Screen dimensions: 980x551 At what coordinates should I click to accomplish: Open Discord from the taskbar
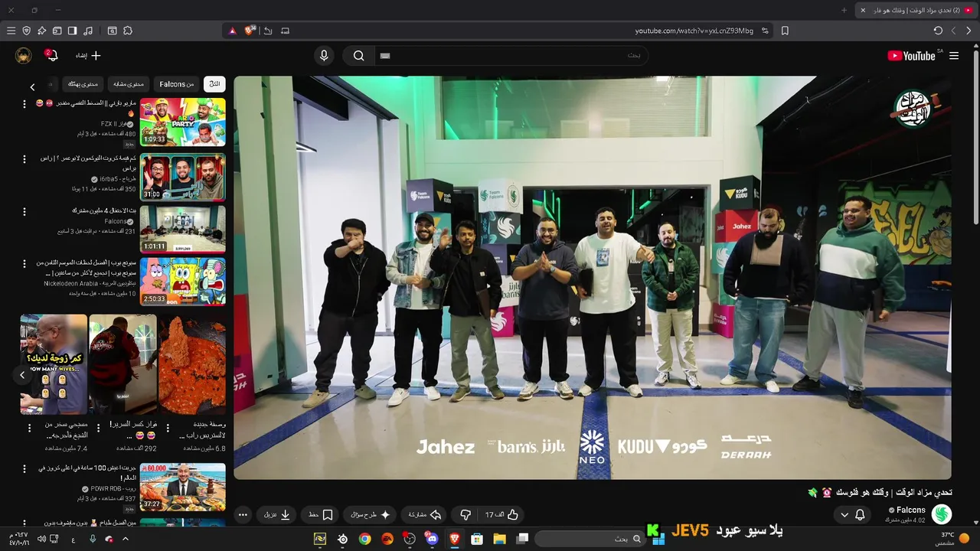pyautogui.click(x=432, y=539)
